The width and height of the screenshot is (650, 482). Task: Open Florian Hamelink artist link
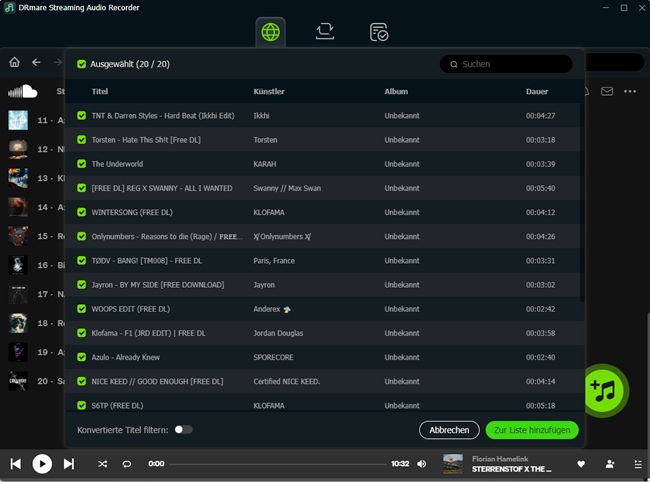pos(500,459)
